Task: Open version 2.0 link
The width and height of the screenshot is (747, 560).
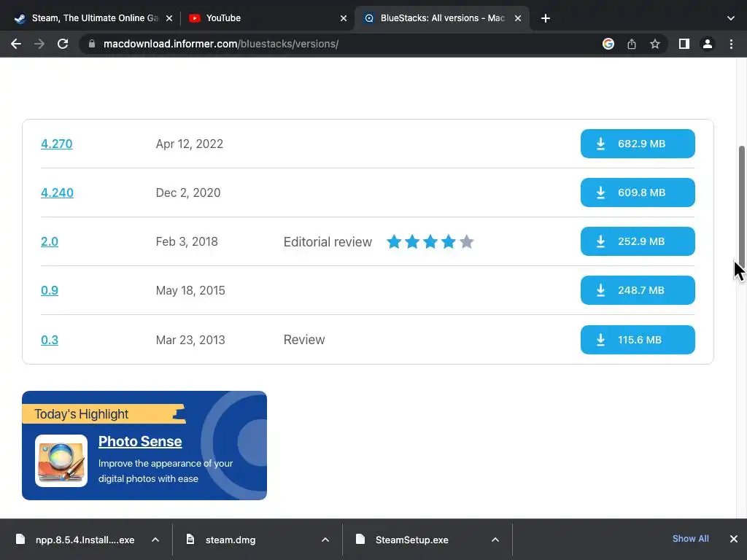Action: pyautogui.click(x=50, y=241)
